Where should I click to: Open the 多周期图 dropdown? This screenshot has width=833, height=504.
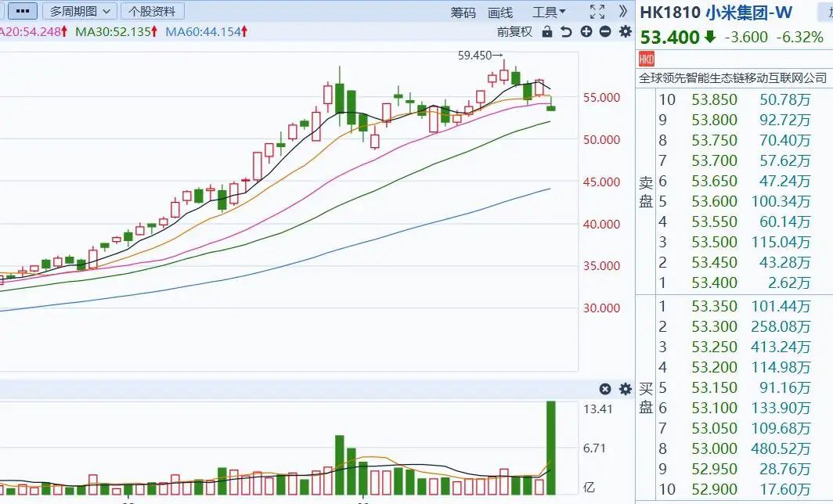(79, 12)
